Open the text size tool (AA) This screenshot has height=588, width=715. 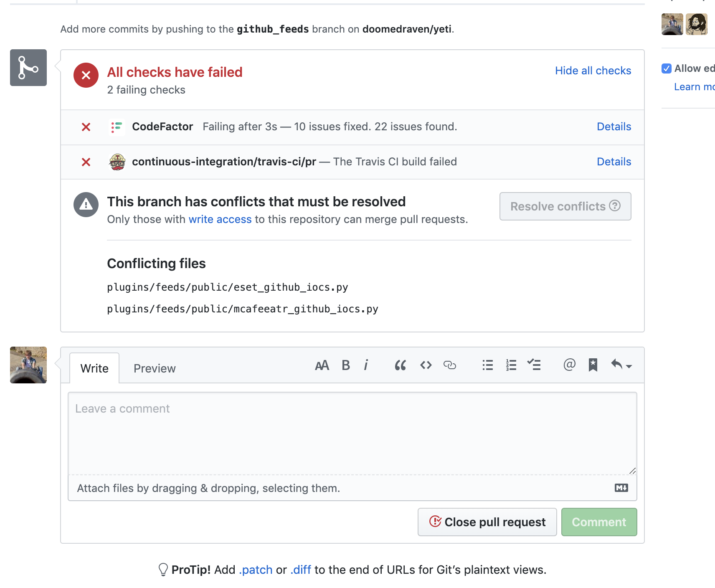click(x=322, y=365)
